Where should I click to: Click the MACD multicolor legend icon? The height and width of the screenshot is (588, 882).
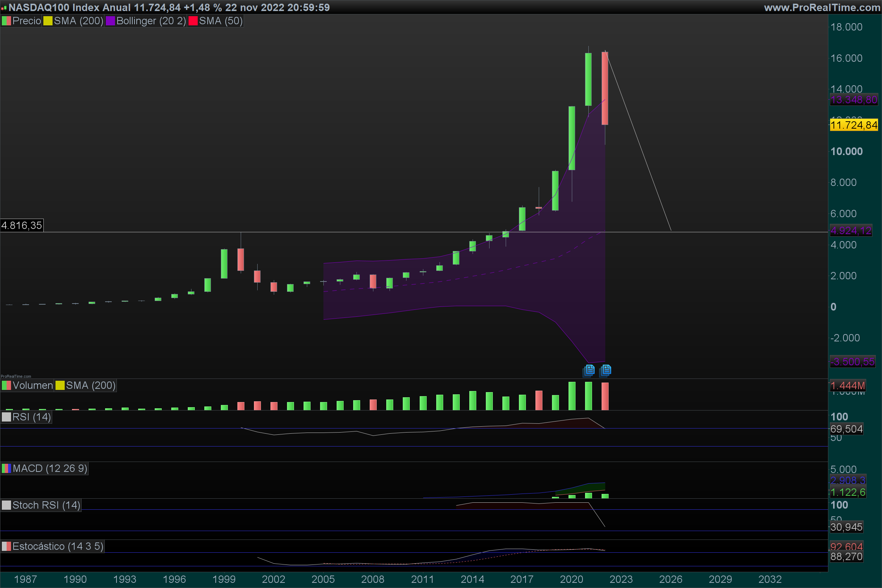click(x=6, y=468)
